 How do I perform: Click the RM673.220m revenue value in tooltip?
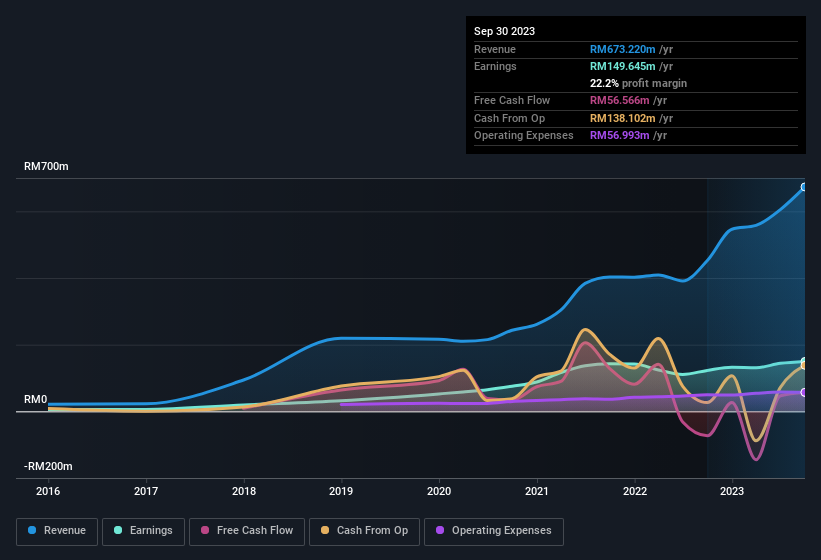(623, 49)
